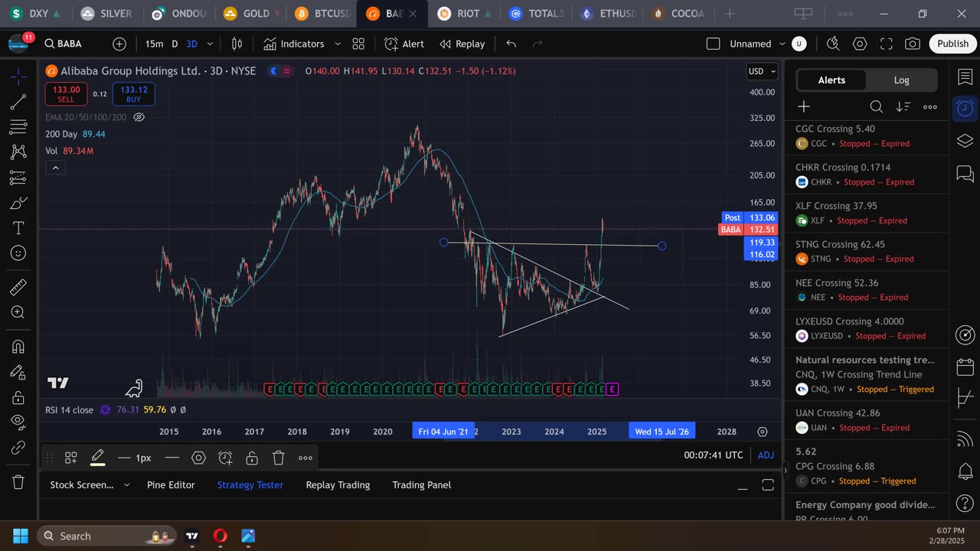
Task: Open the Alert creation tool
Action: pos(404,44)
